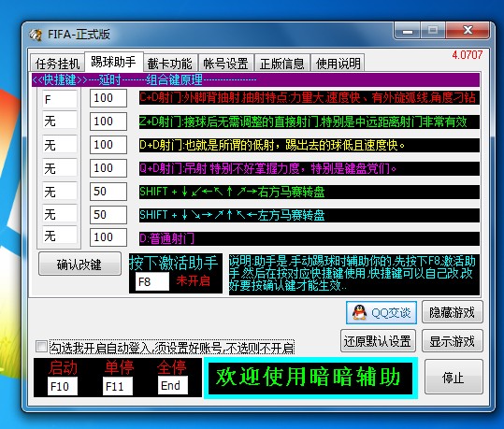Click the 启动 label
This screenshot has width=504, height=429.
(x=63, y=367)
